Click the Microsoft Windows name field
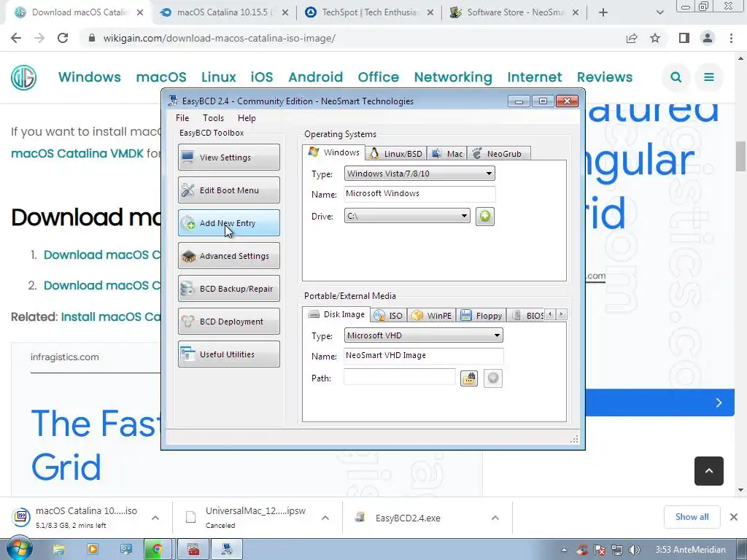The image size is (747, 560). click(x=419, y=194)
